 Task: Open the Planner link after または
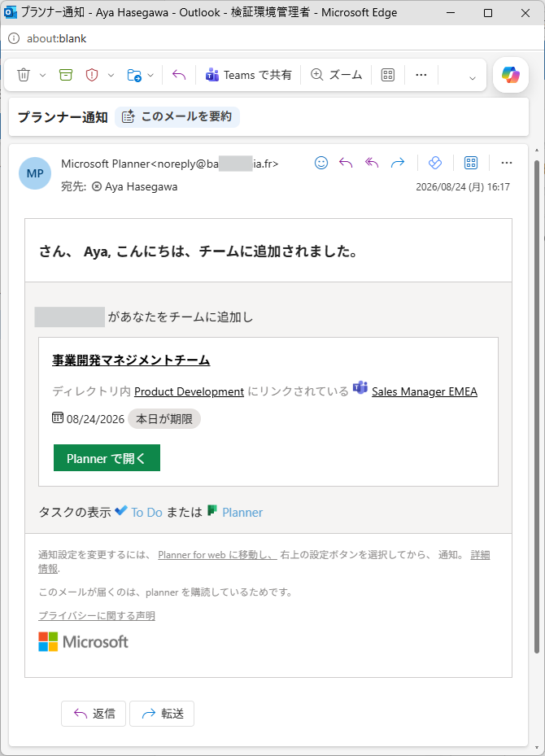click(242, 512)
